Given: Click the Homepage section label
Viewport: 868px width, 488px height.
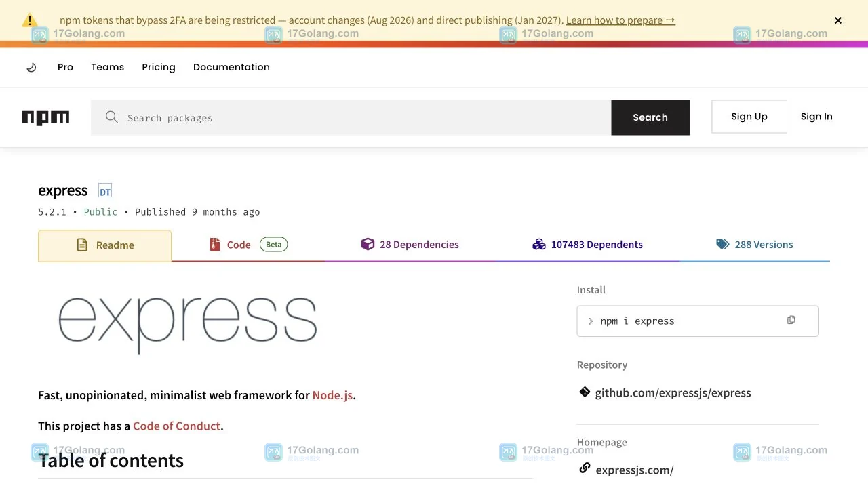Looking at the screenshot, I should click(602, 443).
